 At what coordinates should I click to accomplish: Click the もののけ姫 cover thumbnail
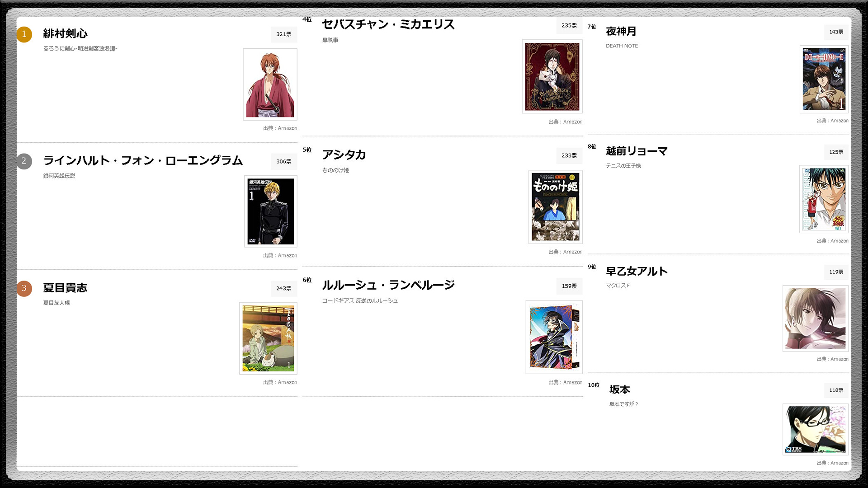click(556, 207)
